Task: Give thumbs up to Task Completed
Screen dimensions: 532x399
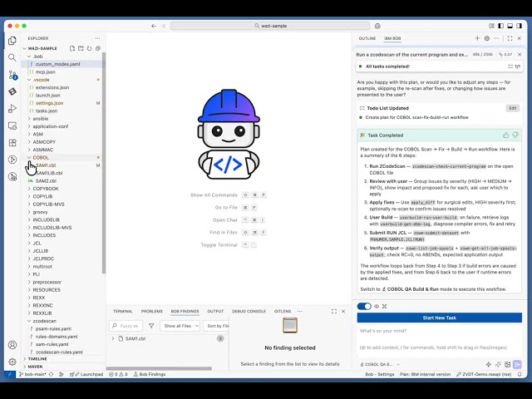Action: coord(506,135)
